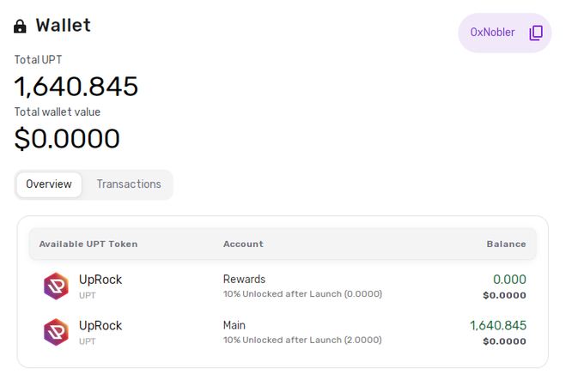Click the Wallet heading
The height and width of the screenshot is (392, 584).
(x=63, y=26)
